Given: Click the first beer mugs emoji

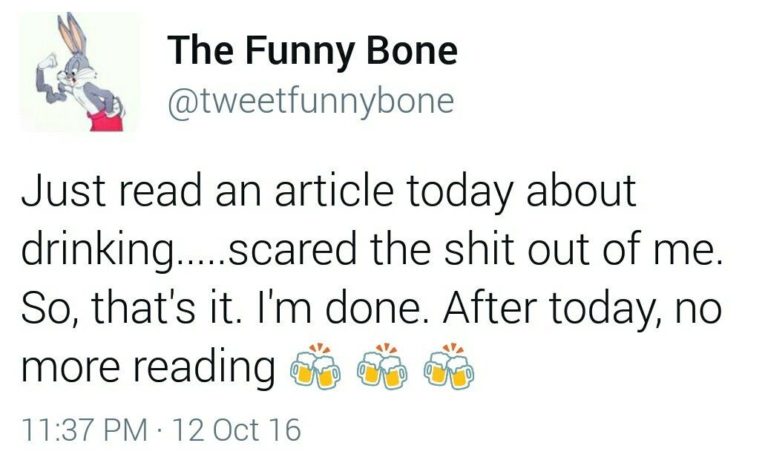Looking at the screenshot, I should point(314,366).
